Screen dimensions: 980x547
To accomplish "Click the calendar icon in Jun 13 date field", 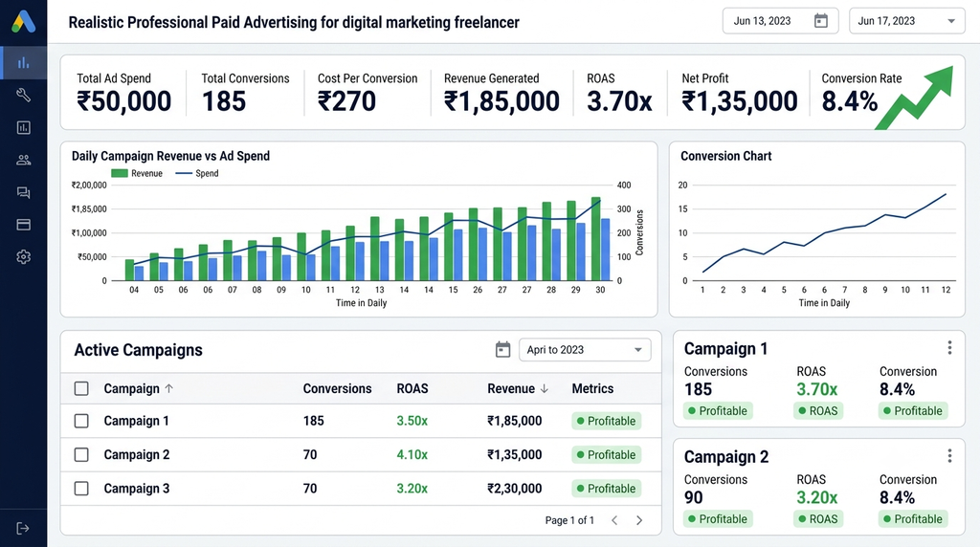I will 820,21.
